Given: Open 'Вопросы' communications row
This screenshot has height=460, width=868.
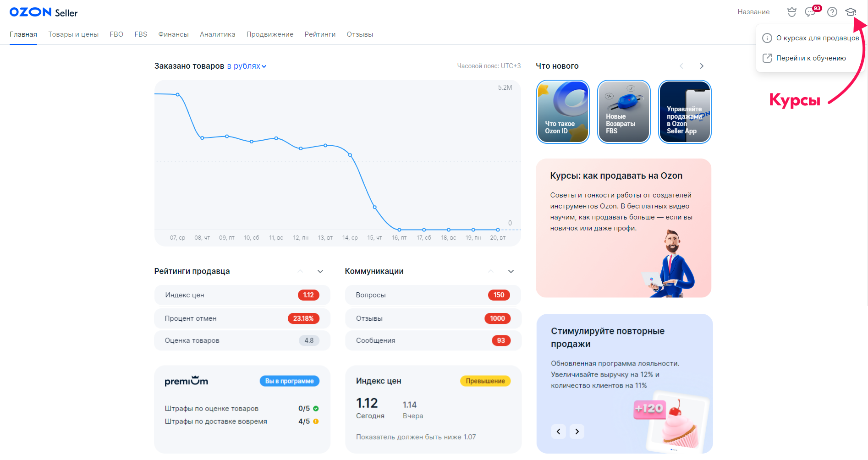Looking at the screenshot, I should [x=433, y=295].
